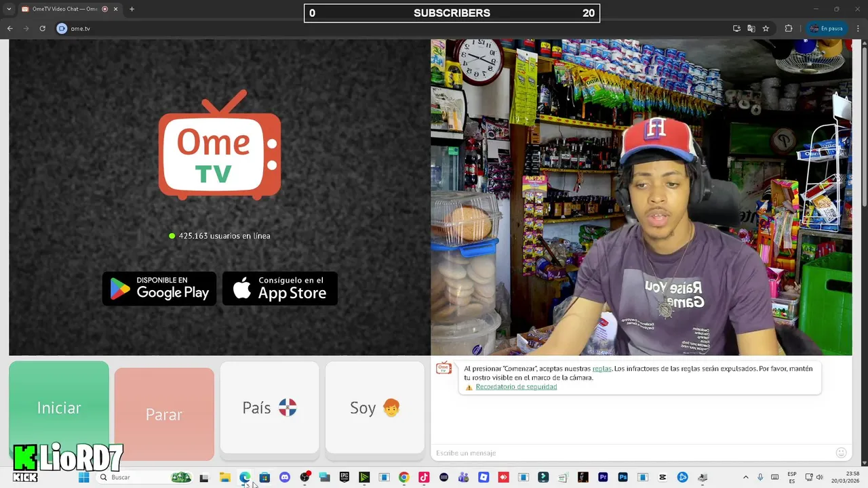Click the green Iniciar button
Viewport: 868px width, 488px height.
(x=59, y=407)
